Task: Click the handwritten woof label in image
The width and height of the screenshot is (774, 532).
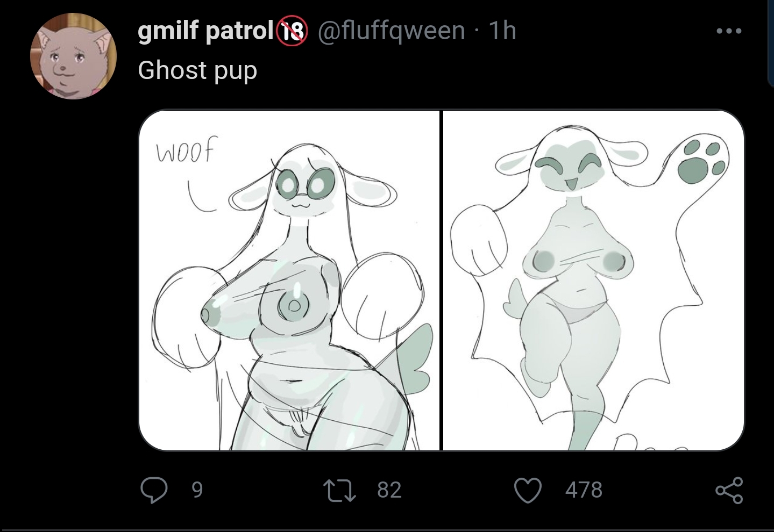Action: coord(184,150)
